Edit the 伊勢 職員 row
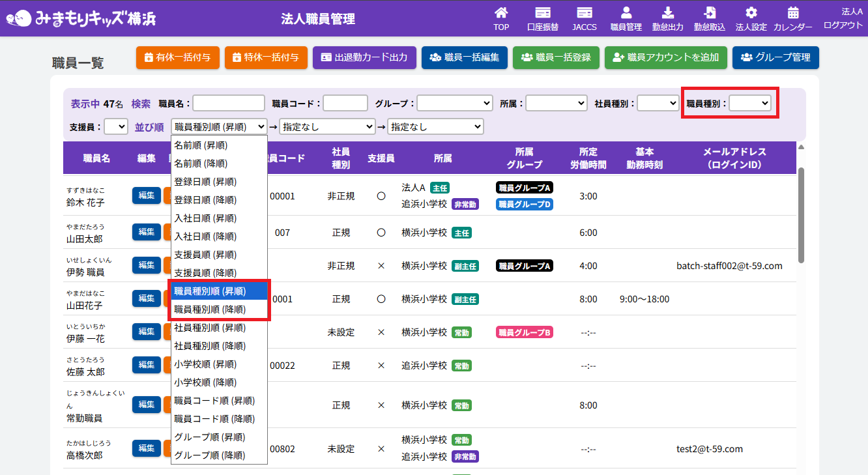 pyautogui.click(x=147, y=265)
